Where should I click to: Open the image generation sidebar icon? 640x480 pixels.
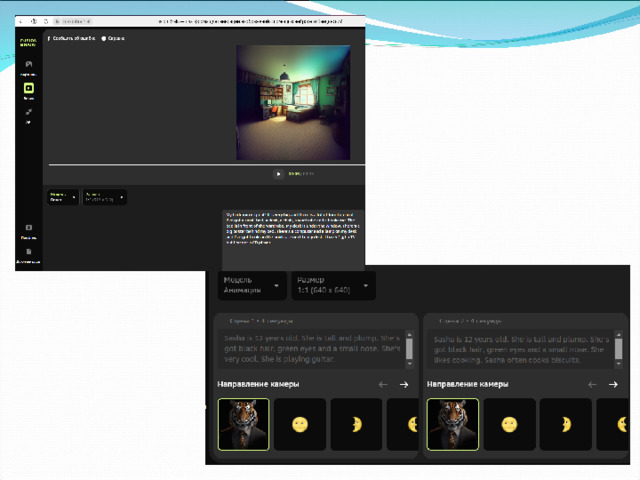point(29,64)
